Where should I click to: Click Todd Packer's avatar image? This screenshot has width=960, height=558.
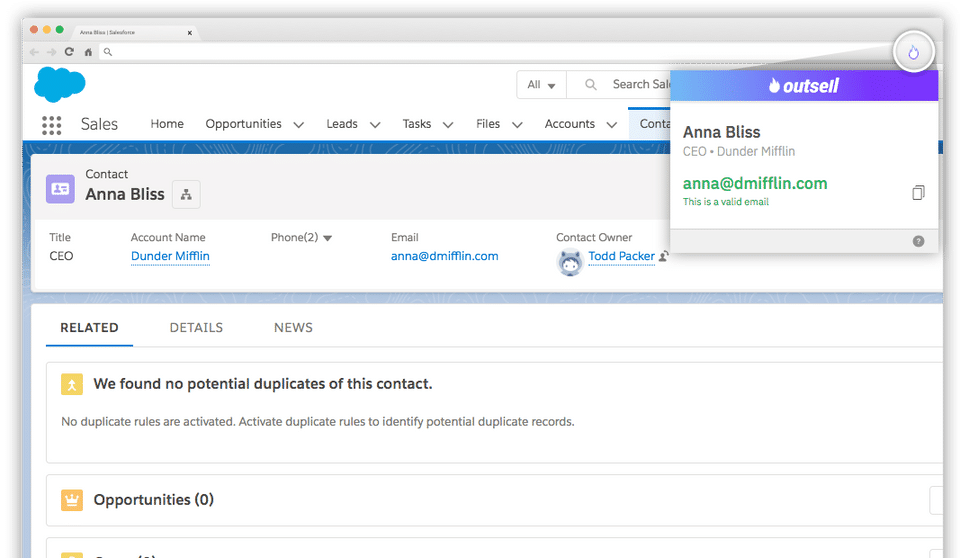[570, 262]
